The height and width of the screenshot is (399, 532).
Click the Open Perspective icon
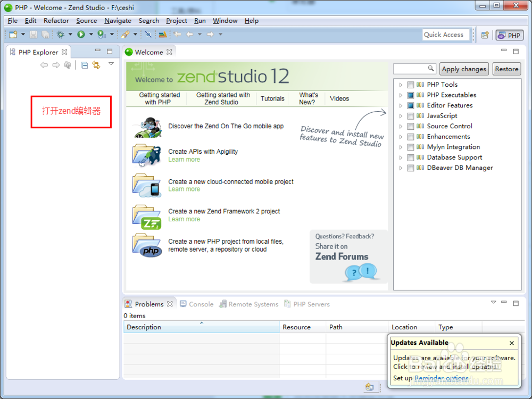(485, 35)
